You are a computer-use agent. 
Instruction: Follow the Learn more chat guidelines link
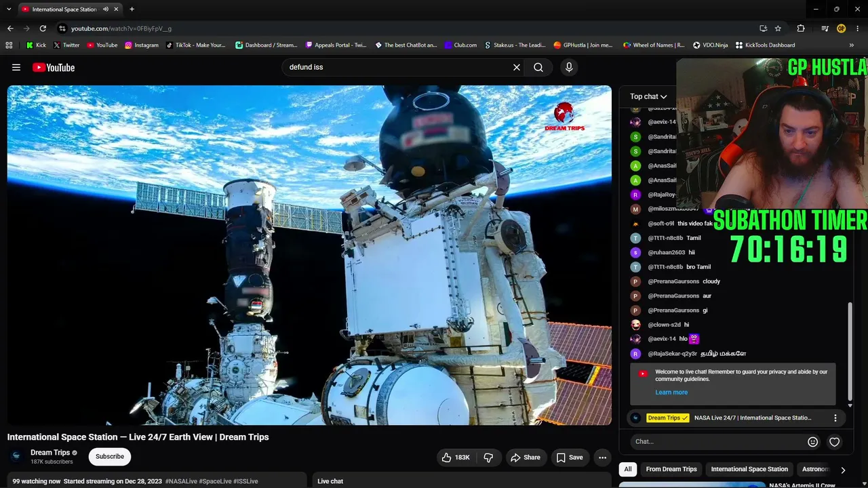tap(671, 392)
